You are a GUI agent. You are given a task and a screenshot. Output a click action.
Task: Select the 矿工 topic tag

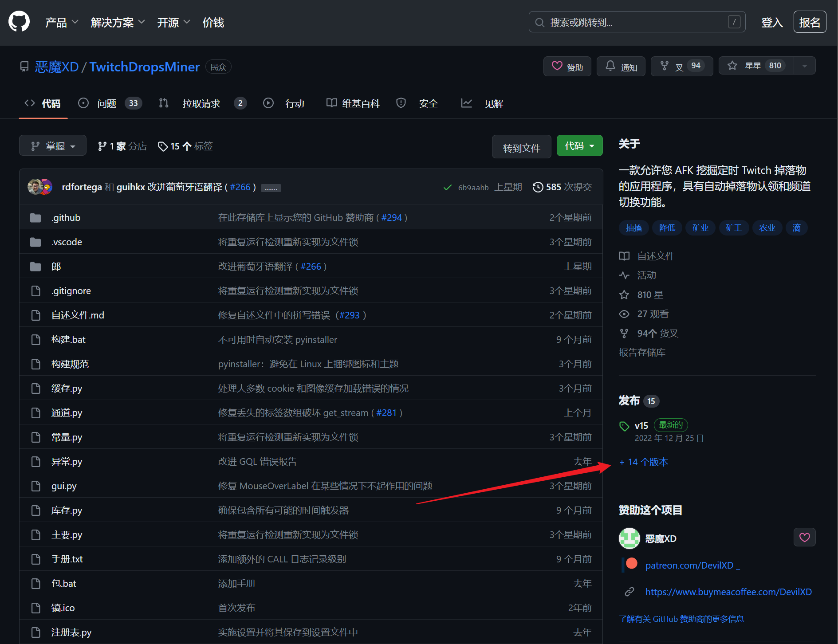pyautogui.click(x=734, y=228)
